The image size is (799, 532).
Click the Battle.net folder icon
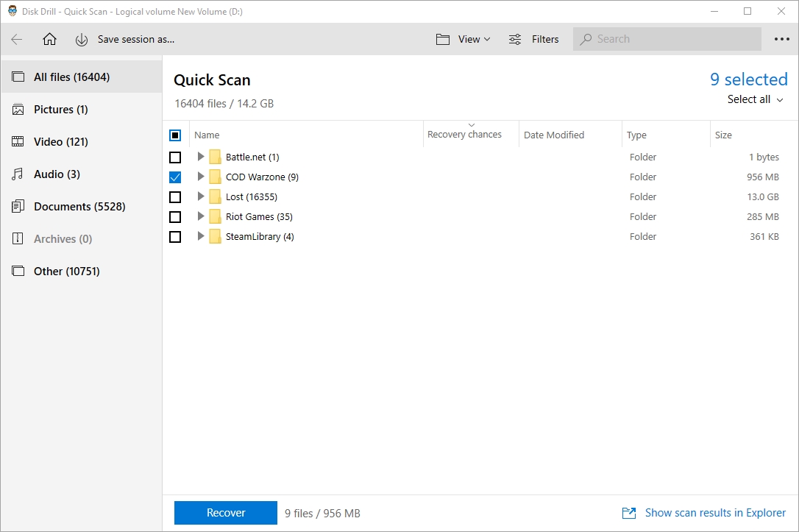[215, 157]
